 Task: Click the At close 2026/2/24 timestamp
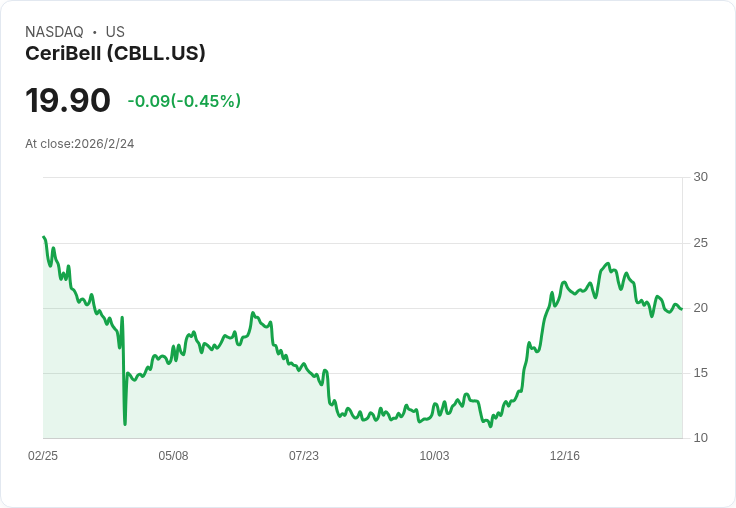80,144
